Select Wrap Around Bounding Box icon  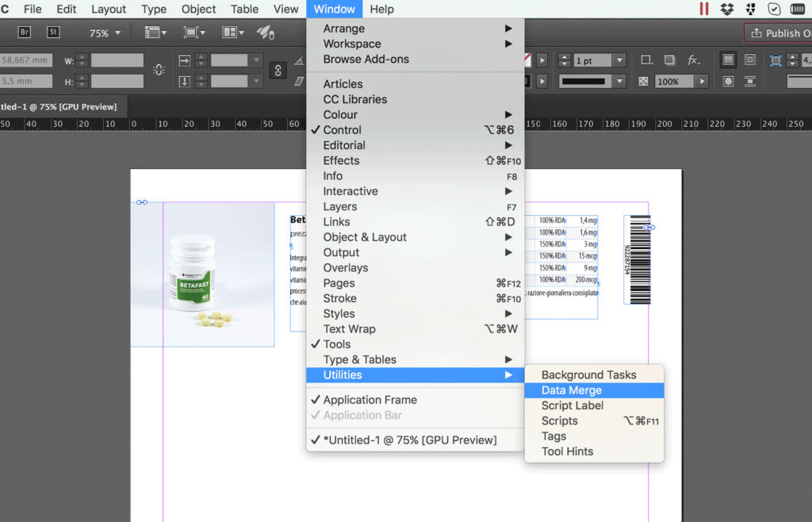click(x=750, y=60)
